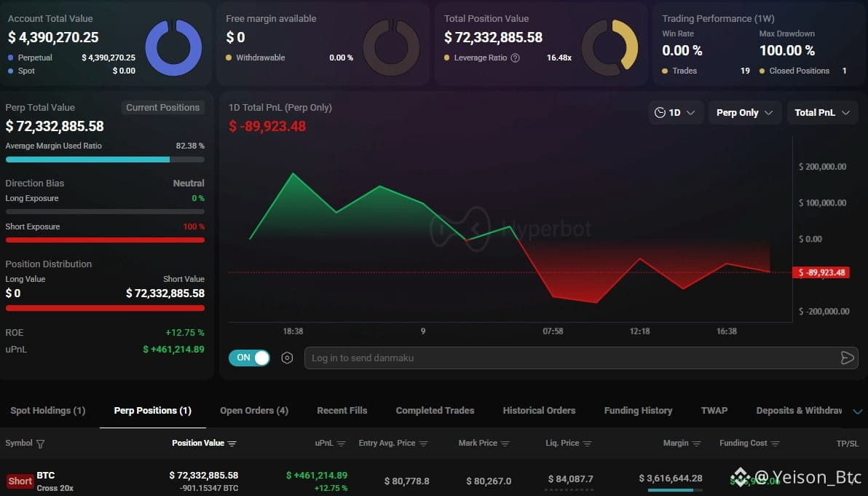Screen dimensions: 868x496
Task: Click the Liq. Price $ 84,087.7 value
Action: click(571, 479)
